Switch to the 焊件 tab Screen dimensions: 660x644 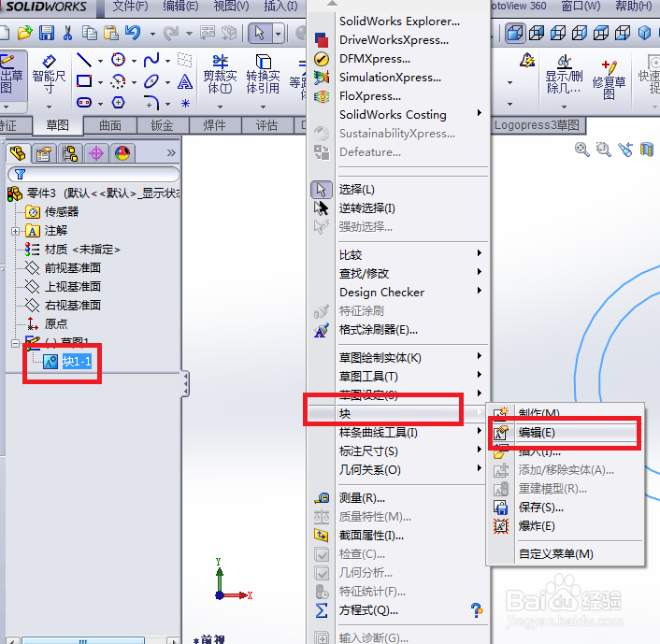coord(214,125)
